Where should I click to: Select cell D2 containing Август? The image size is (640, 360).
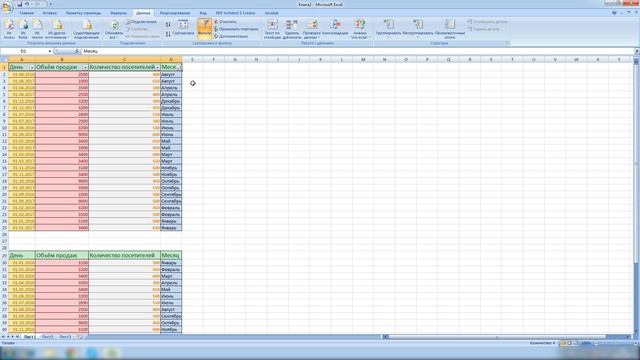pos(171,75)
